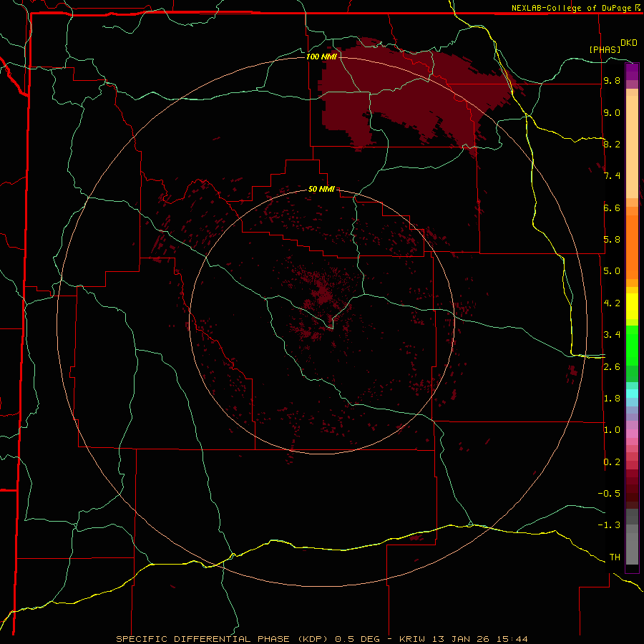The width and height of the screenshot is (644, 644).
Task: Click the 5.8 value on color scale
Action: tap(612, 240)
